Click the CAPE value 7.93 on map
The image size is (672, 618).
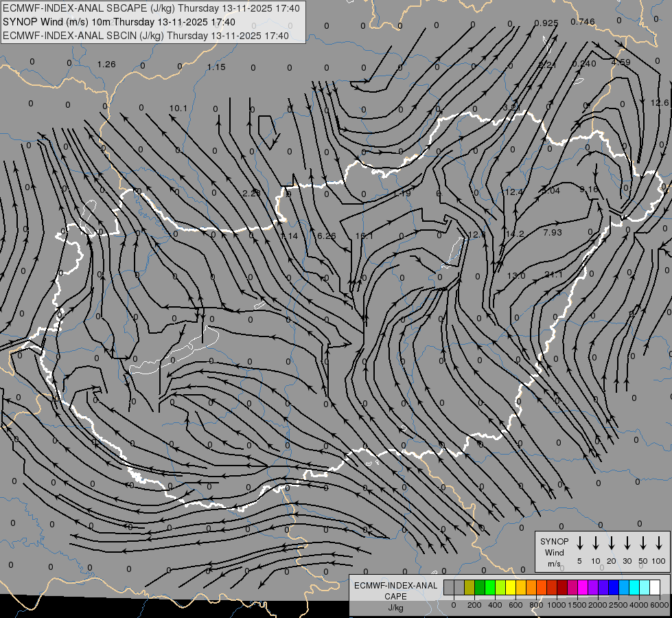[553, 233]
